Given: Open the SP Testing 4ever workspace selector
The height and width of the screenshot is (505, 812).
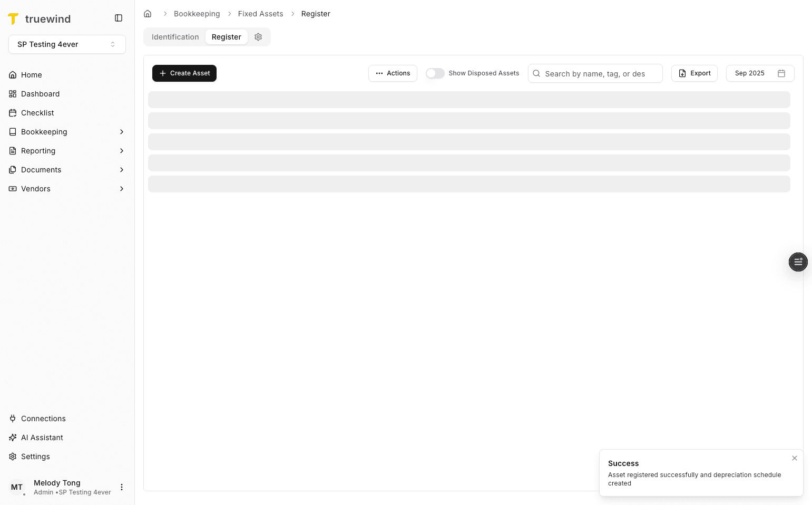Looking at the screenshot, I should tap(67, 44).
